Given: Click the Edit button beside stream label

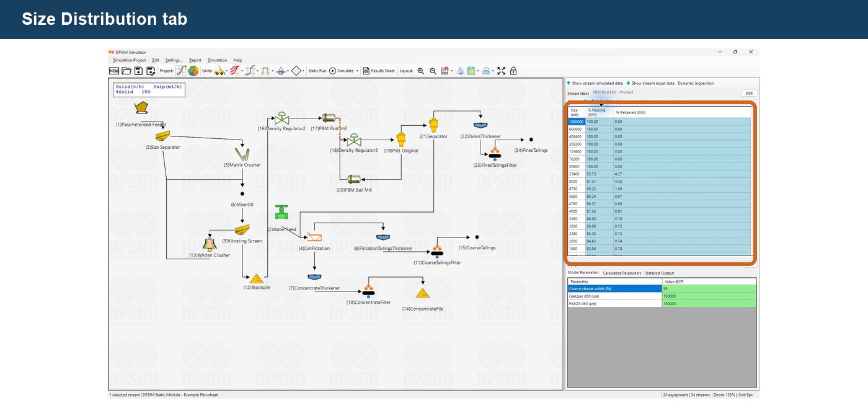Looking at the screenshot, I should tap(749, 93).
